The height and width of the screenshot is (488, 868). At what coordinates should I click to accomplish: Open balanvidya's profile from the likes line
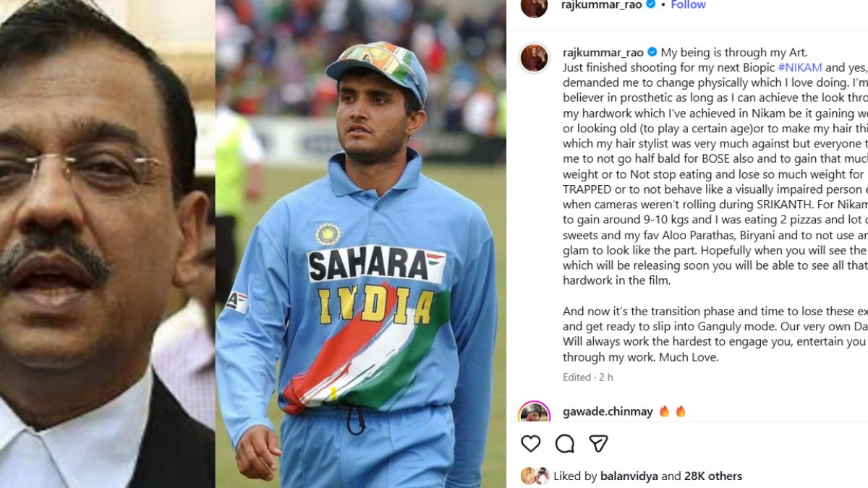[x=629, y=476]
